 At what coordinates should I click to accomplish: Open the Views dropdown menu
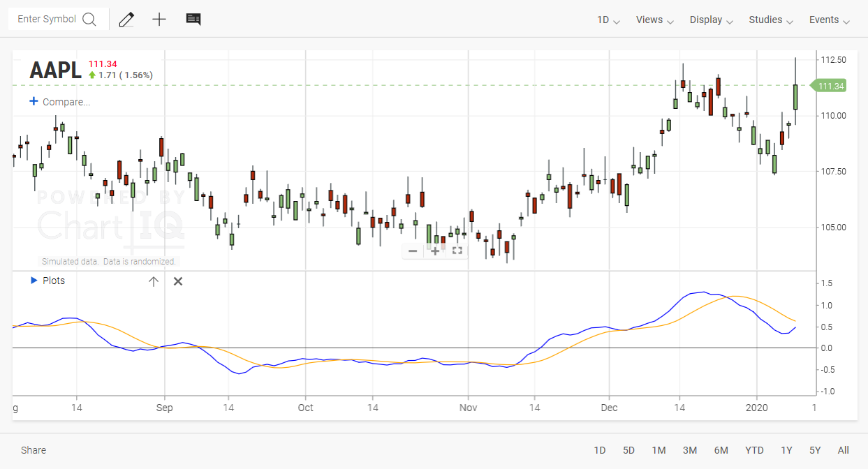(655, 20)
